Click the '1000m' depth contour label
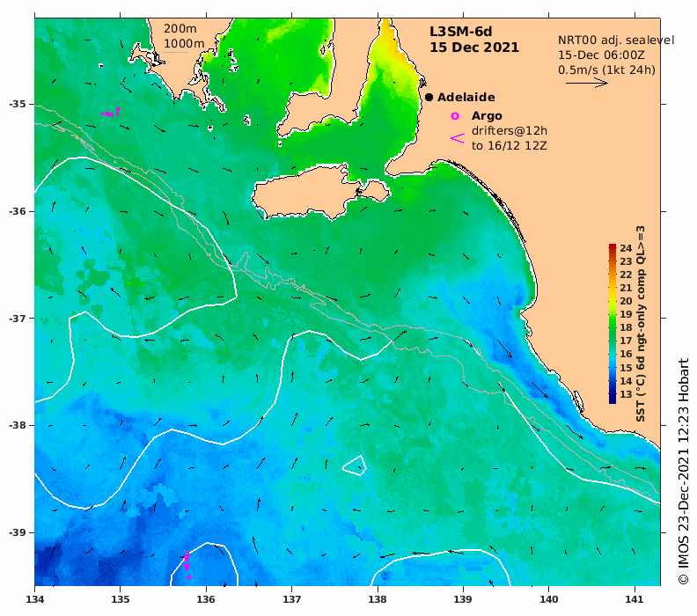Image resolution: width=697 pixels, height=616 pixels. 184,43
